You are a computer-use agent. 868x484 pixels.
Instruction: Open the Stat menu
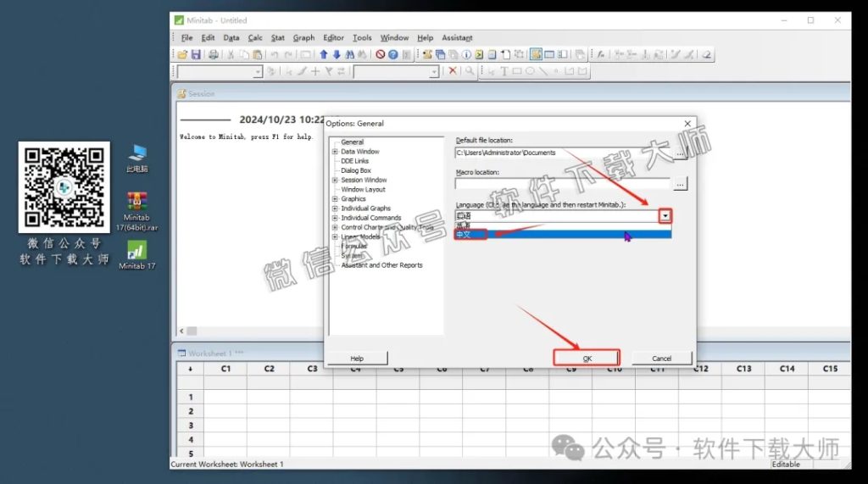point(278,37)
